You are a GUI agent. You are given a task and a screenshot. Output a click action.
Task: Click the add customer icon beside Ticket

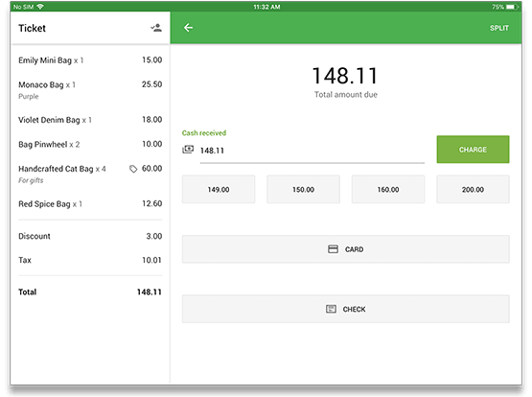click(156, 28)
